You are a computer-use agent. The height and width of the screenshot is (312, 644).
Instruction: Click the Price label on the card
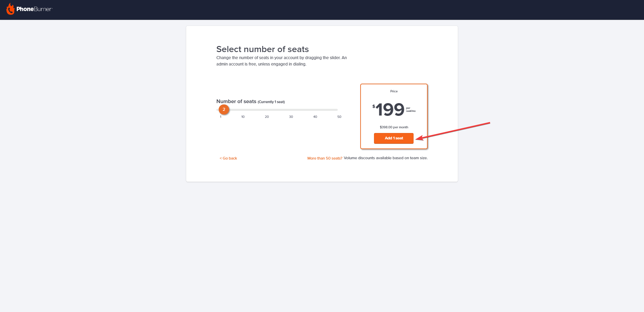394,91
